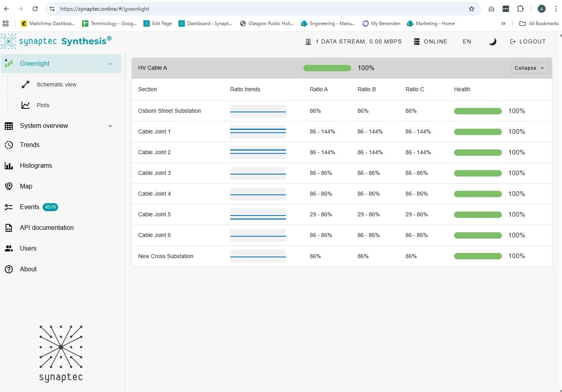Click the Greenlight sidebar icon

[x=9, y=63]
